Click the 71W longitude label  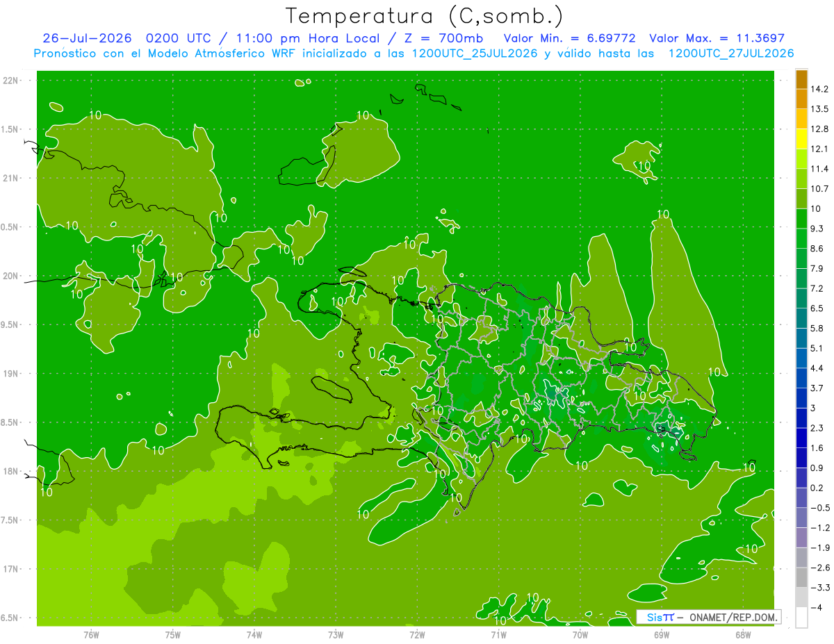[x=498, y=634]
